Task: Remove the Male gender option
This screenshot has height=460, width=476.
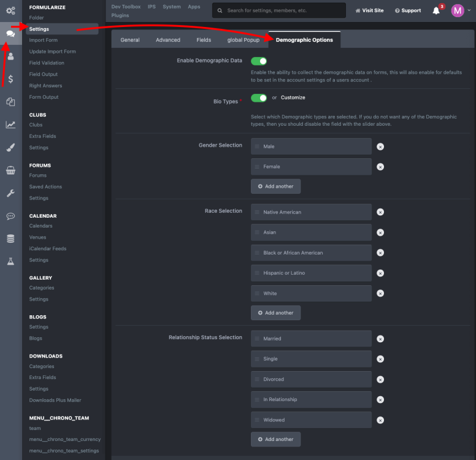Action: tap(380, 147)
